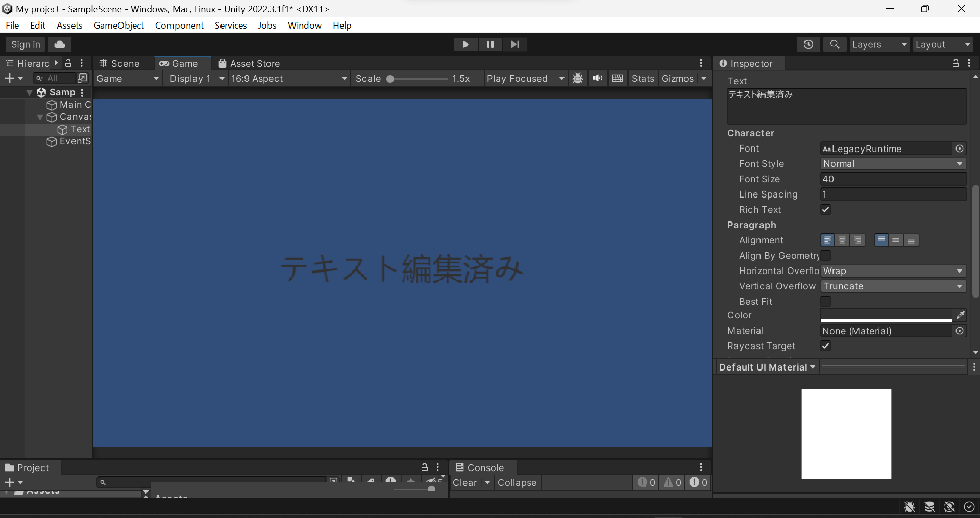This screenshot has width=980, height=518.
Task: Open the global search magnifier icon
Action: tap(835, 44)
